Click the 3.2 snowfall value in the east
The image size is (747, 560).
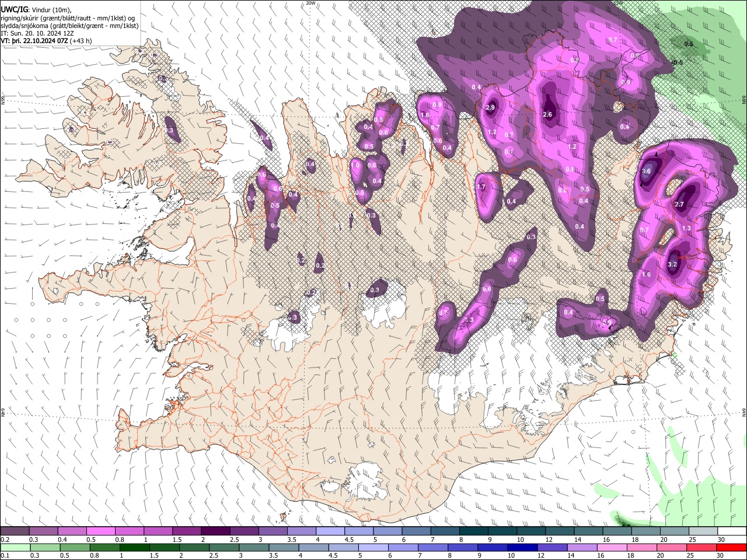point(672,264)
